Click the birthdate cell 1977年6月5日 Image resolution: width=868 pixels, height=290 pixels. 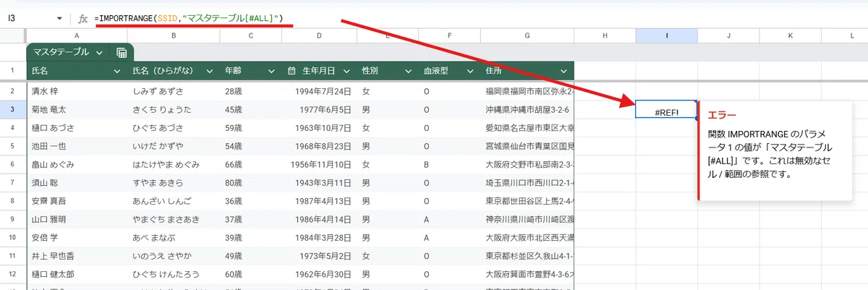click(x=319, y=110)
